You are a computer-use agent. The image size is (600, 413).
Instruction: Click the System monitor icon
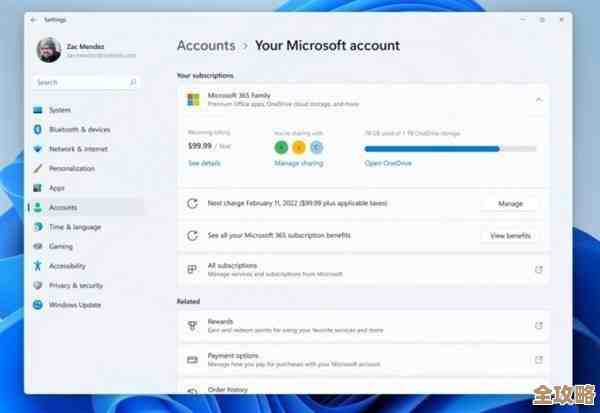38,110
